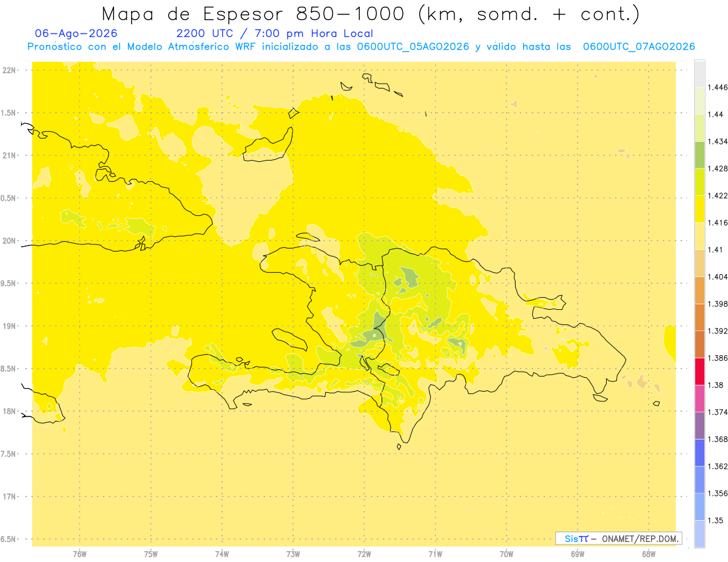Click the 22N latitude label
This screenshot has height=562, width=728.
10,70
